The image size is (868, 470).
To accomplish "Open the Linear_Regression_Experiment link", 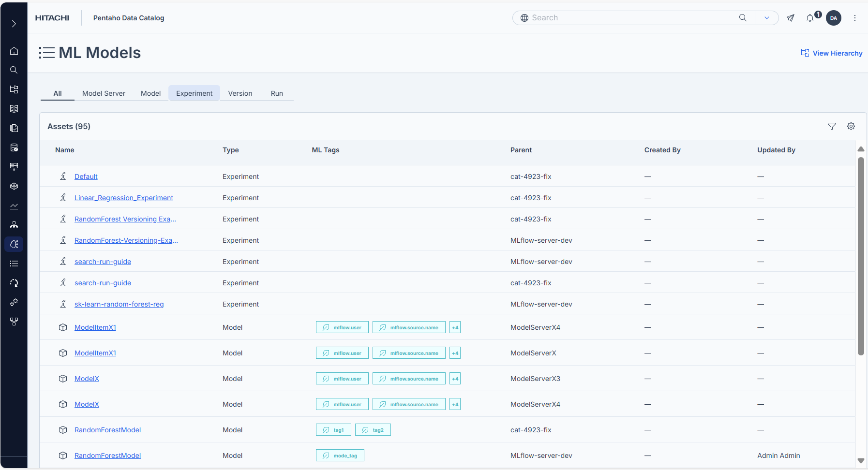I will point(124,198).
